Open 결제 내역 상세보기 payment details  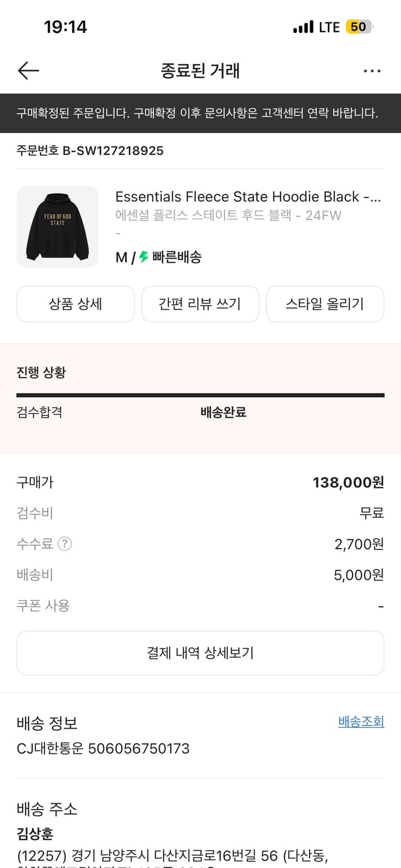(200, 653)
